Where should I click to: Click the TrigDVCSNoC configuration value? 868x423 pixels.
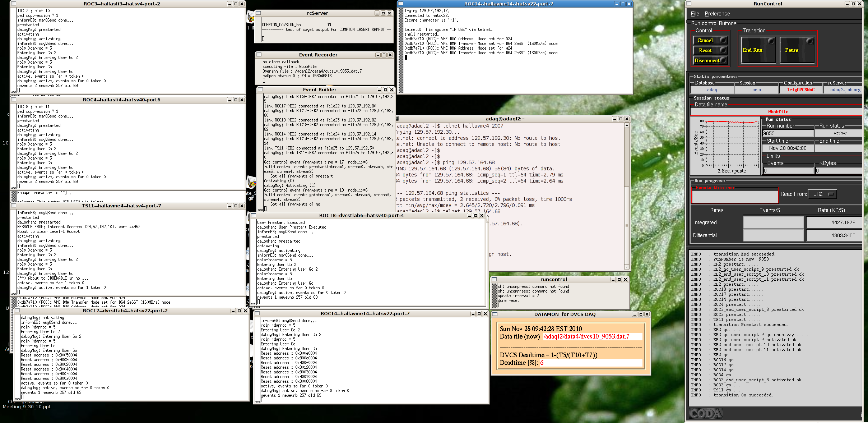[x=801, y=90]
